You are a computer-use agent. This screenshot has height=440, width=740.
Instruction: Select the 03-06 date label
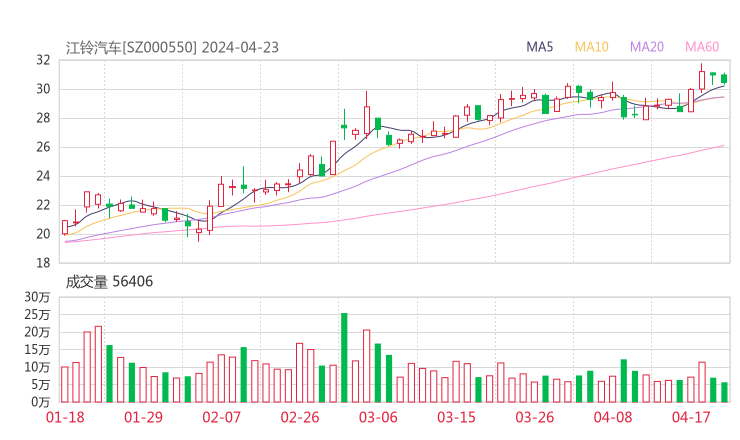click(378, 417)
